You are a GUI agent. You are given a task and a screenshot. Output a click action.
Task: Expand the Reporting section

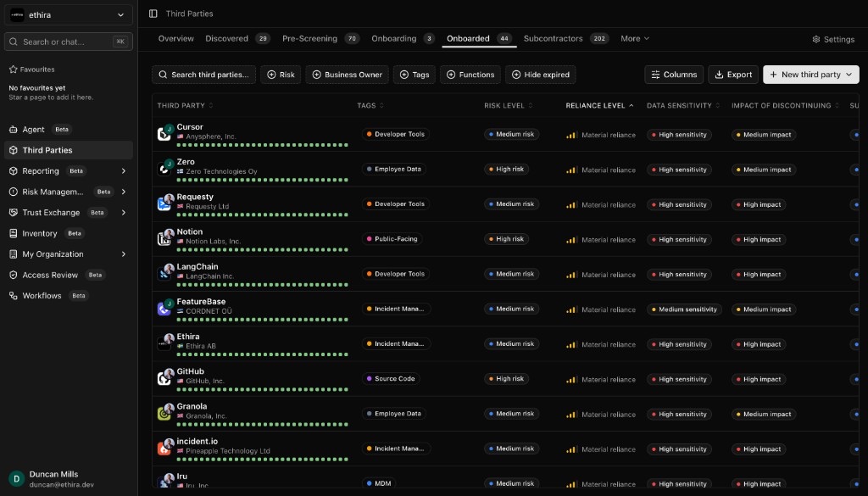click(x=124, y=171)
